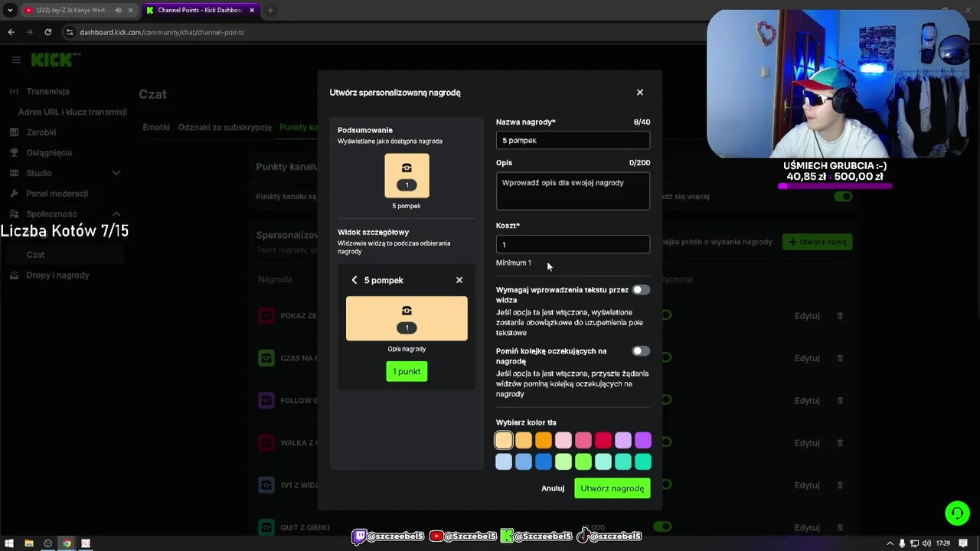Viewport: 980px width, 551px height.
Task: Click Anuluj to cancel the dialog
Action: coord(553,488)
